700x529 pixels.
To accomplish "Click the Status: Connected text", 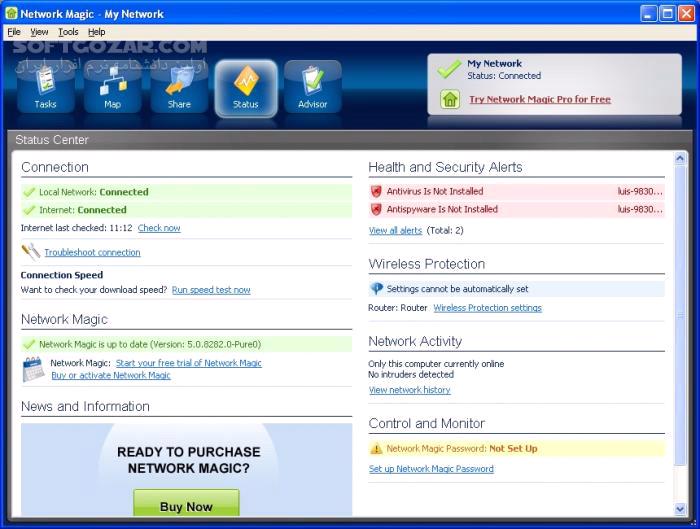I will [504, 76].
